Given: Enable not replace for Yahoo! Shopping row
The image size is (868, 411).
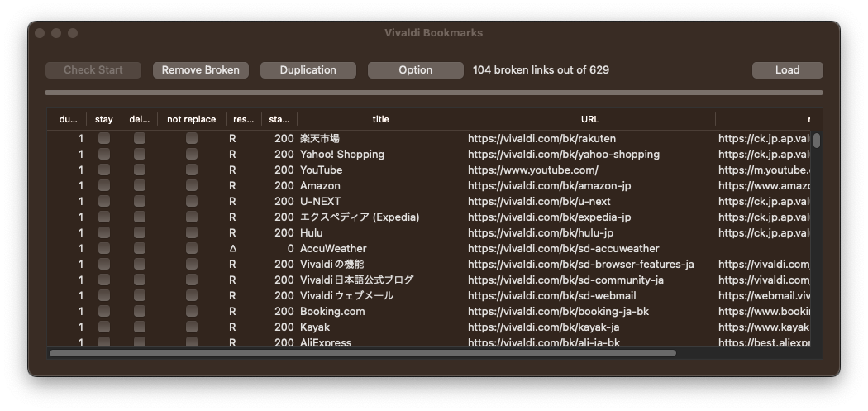Looking at the screenshot, I should (x=192, y=154).
